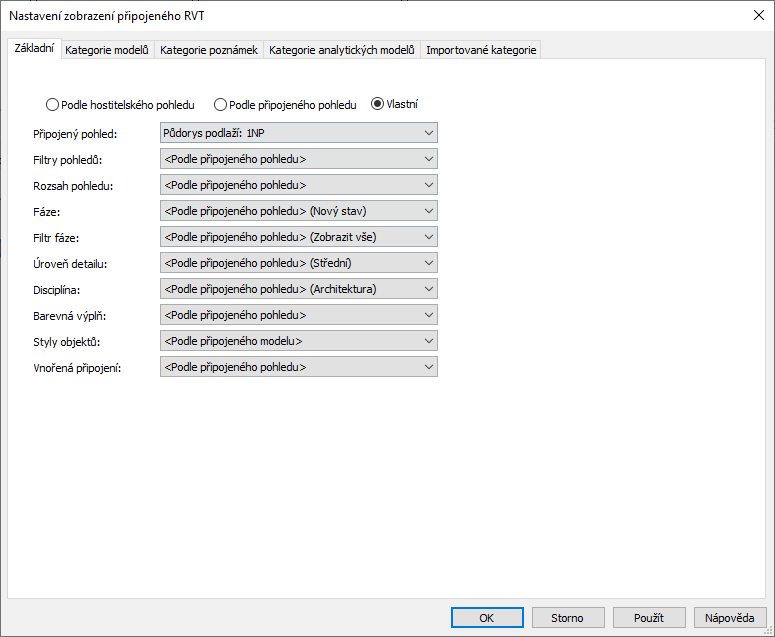This screenshot has width=775, height=637.
Task: Open the Kategorie poznámek tab
Action: click(x=208, y=50)
